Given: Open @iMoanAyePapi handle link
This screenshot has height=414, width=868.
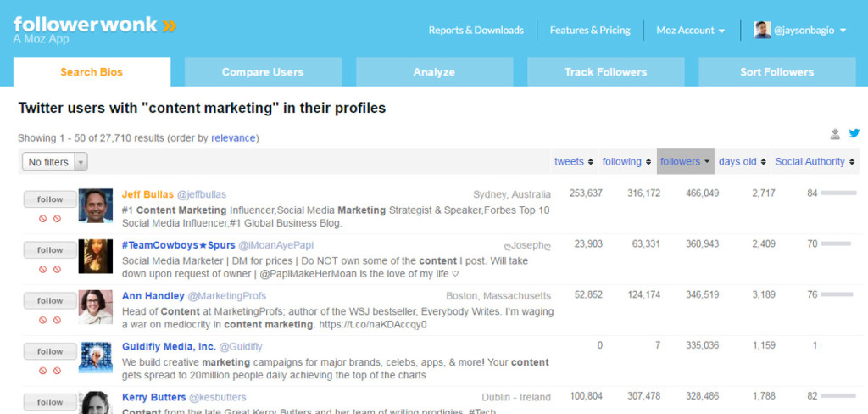Looking at the screenshot, I should pyautogui.click(x=276, y=245).
